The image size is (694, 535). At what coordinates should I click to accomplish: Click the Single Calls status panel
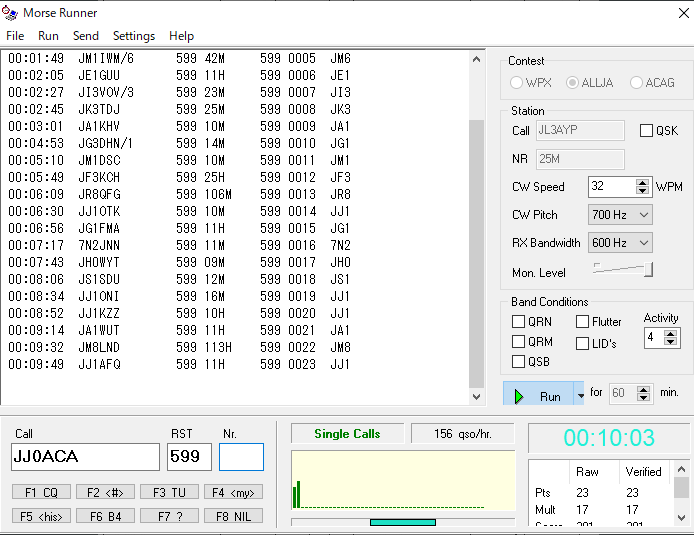(347, 434)
